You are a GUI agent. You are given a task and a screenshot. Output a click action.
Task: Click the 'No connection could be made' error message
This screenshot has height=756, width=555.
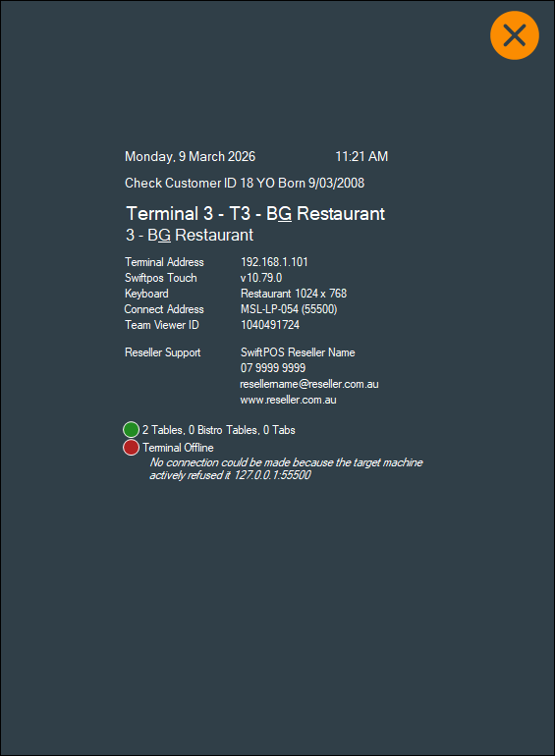pos(286,468)
